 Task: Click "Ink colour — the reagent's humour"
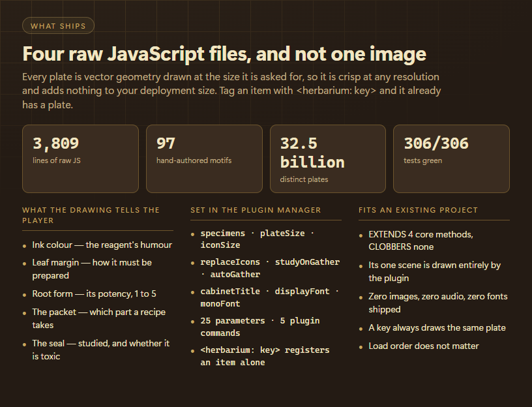click(102, 245)
